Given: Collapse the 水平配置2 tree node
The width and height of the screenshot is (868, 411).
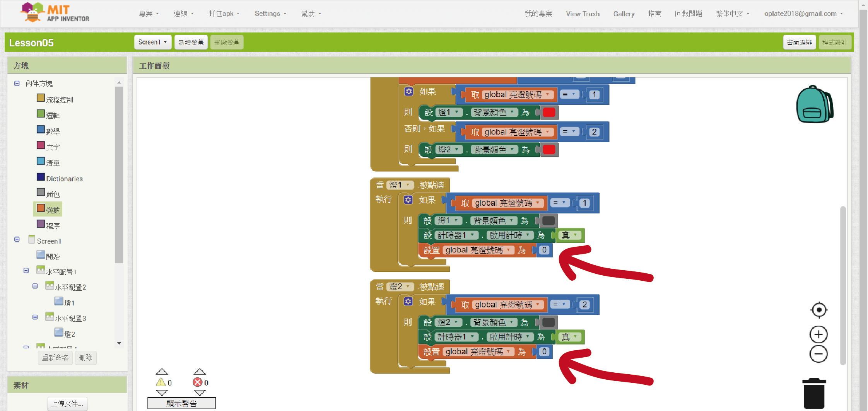Looking at the screenshot, I should point(35,287).
